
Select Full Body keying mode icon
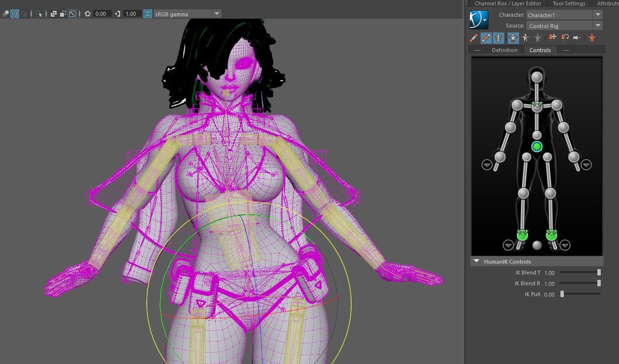(513, 37)
